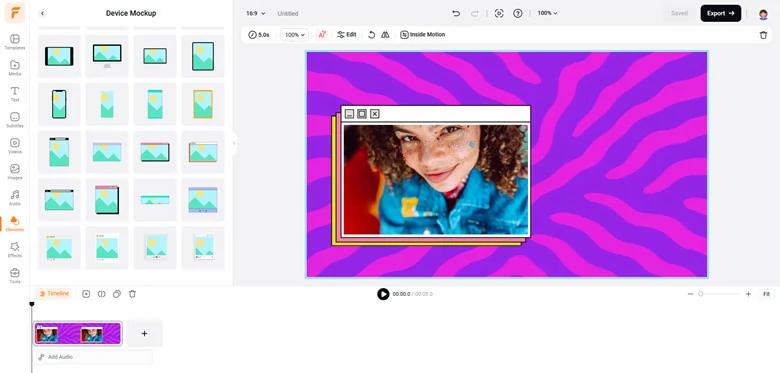Undo the last action
The height and width of the screenshot is (373, 780).
click(x=456, y=13)
